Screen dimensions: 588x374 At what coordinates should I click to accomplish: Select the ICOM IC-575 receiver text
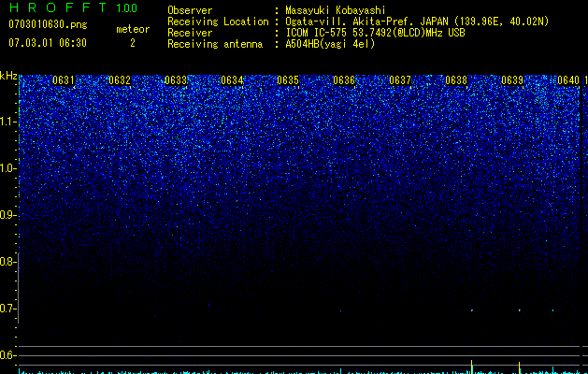pyautogui.click(x=376, y=33)
